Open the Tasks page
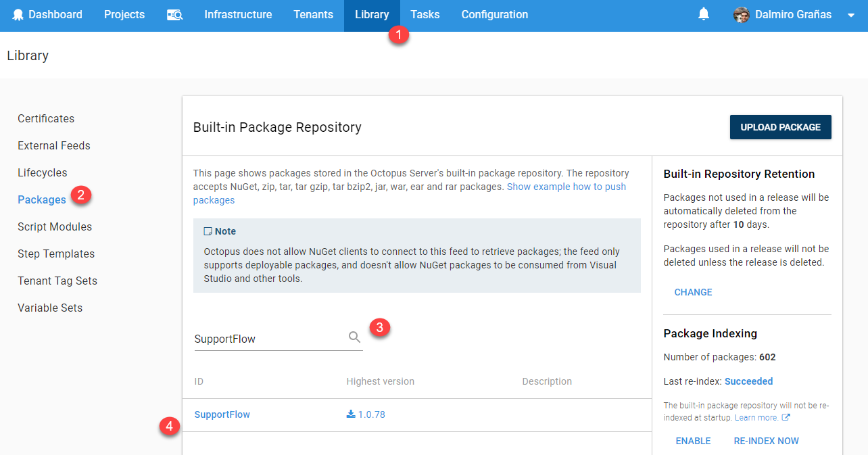 pos(425,14)
